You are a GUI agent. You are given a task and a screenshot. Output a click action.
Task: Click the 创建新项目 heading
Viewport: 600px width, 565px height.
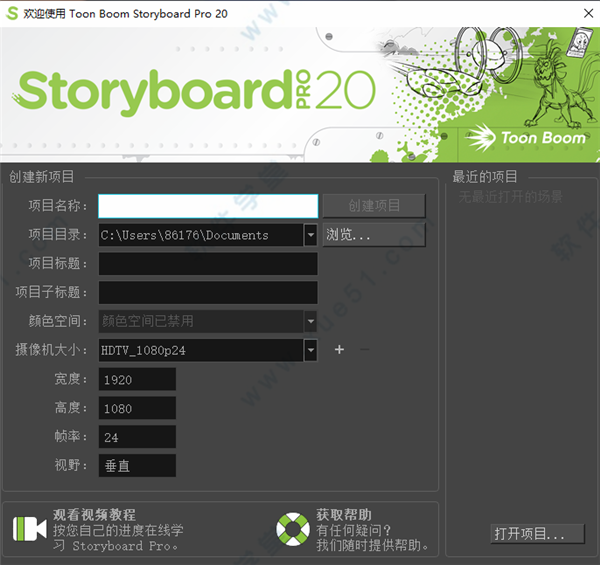click(41, 177)
